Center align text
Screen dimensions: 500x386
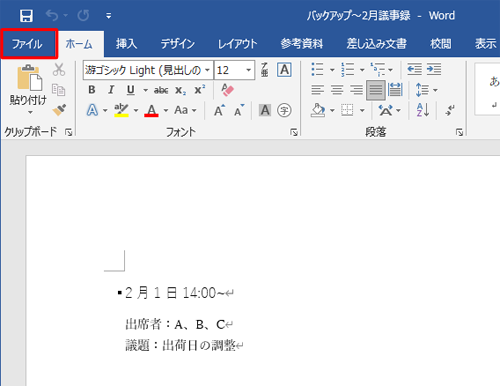coord(337,90)
